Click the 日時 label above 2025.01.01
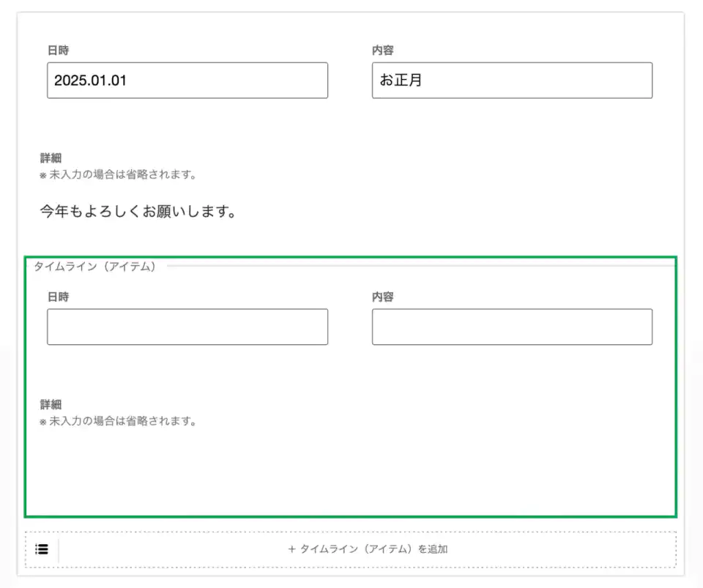 pos(58,51)
